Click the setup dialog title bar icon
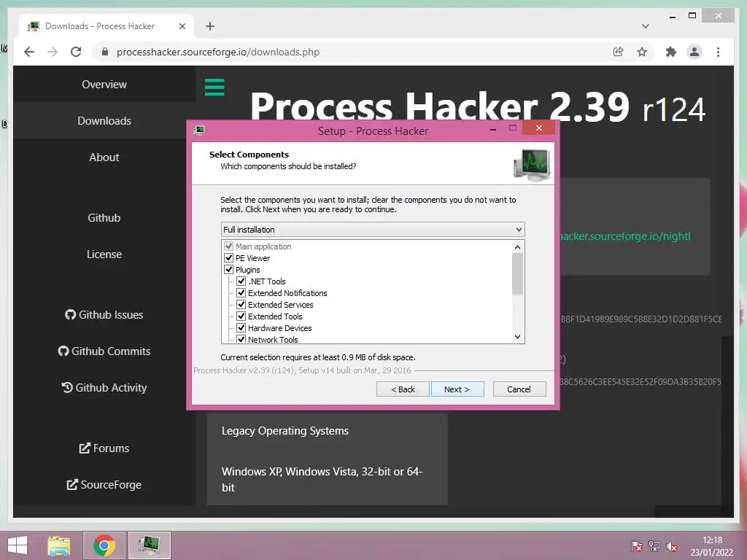Image resolution: width=747 pixels, height=560 pixels. click(x=200, y=131)
